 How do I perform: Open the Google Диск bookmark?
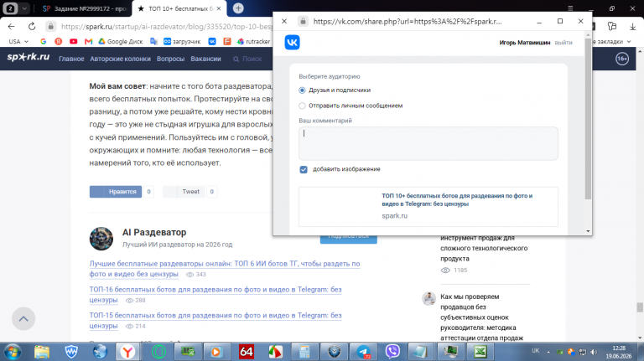pyautogui.click(x=121, y=41)
